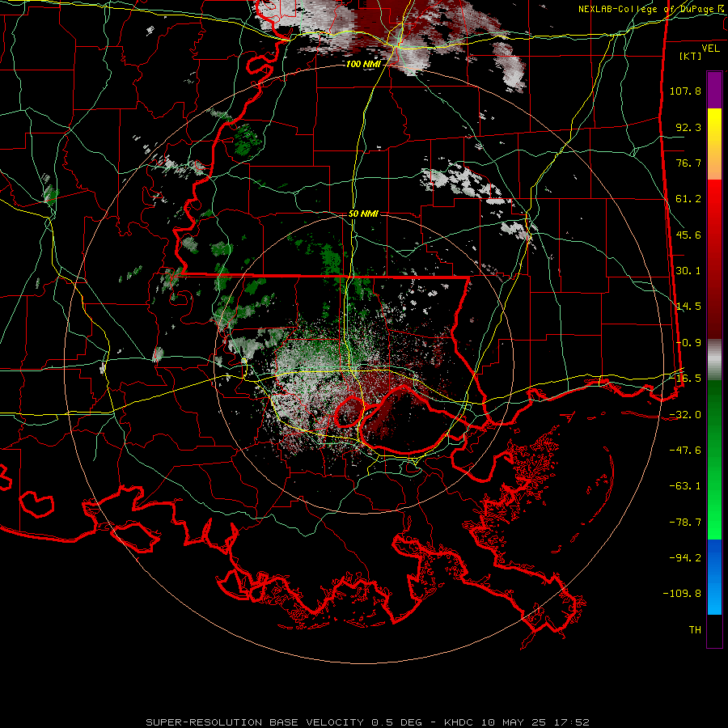Click the TH legend label

[695, 630]
